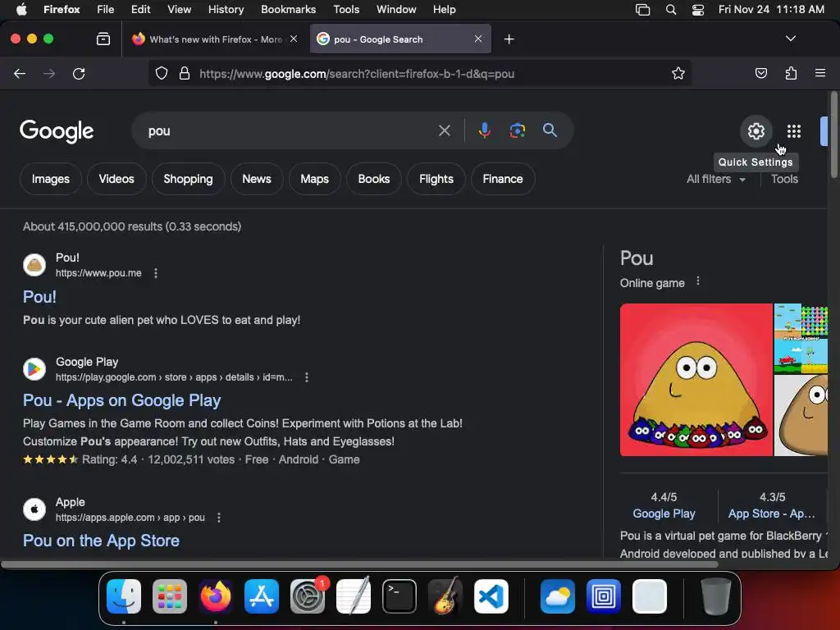
Task: Open the History menu
Action: [x=226, y=10]
